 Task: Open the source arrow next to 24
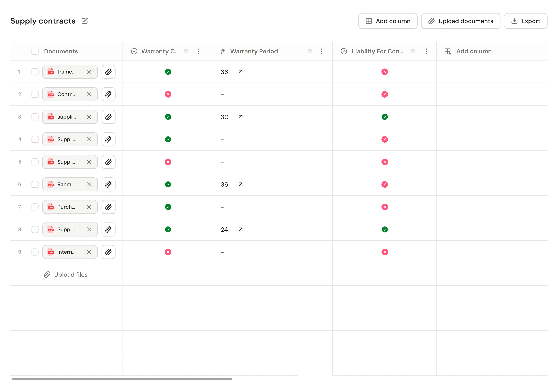click(x=240, y=230)
